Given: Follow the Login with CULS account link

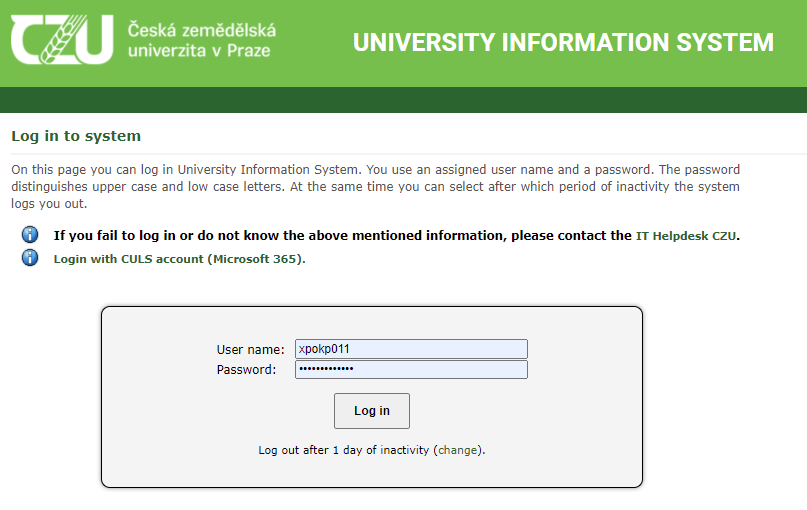Looking at the screenshot, I should point(178,259).
